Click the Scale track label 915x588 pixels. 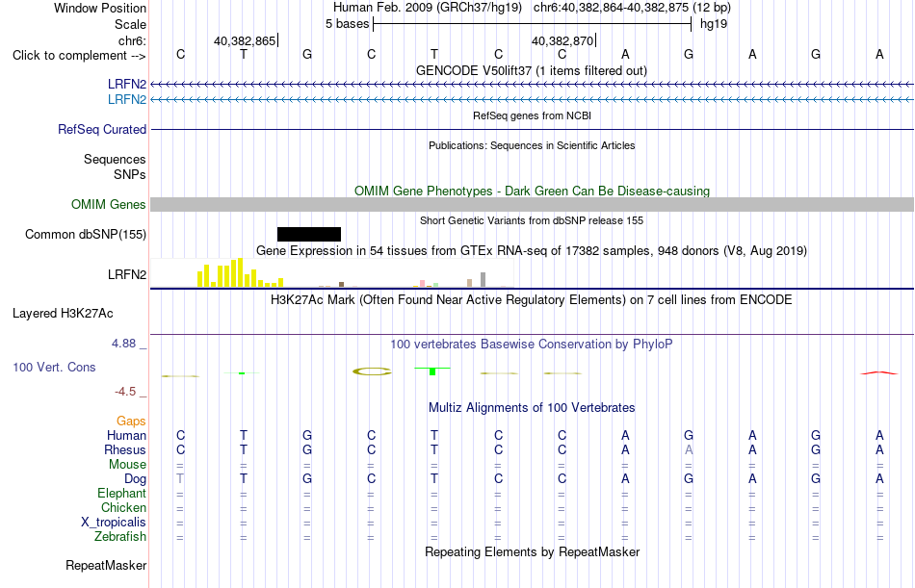click(x=131, y=24)
